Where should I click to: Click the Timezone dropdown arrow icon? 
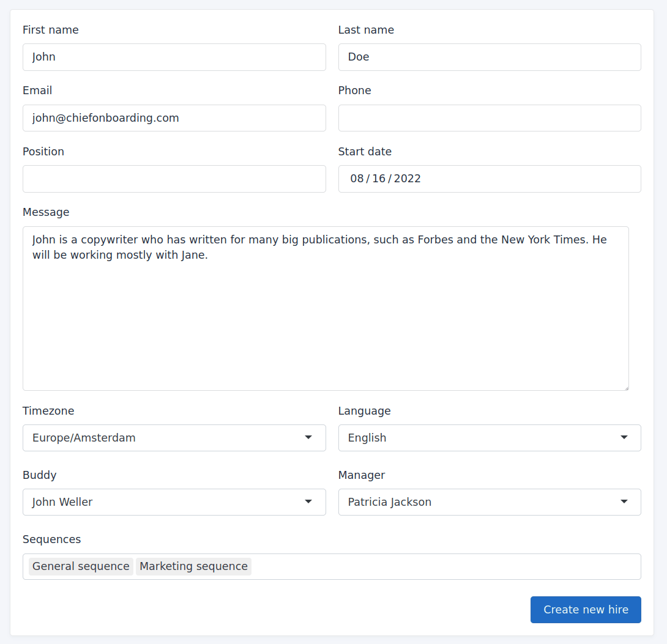(x=308, y=437)
